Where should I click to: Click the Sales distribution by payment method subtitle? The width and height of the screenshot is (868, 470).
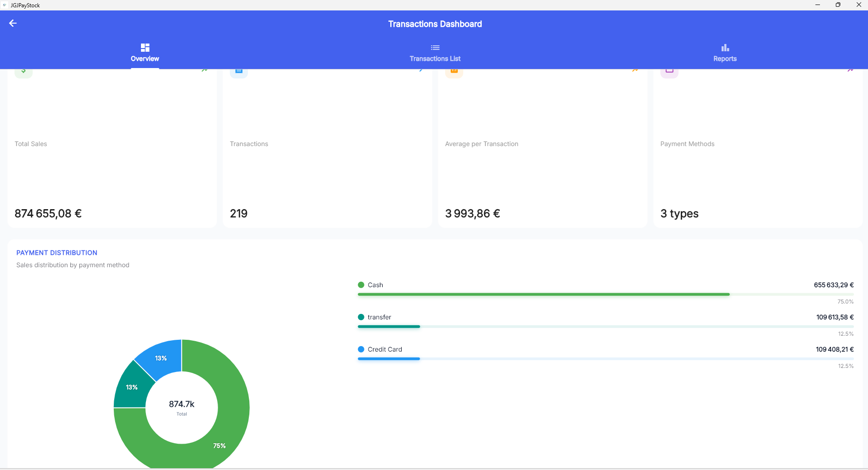pos(73,265)
